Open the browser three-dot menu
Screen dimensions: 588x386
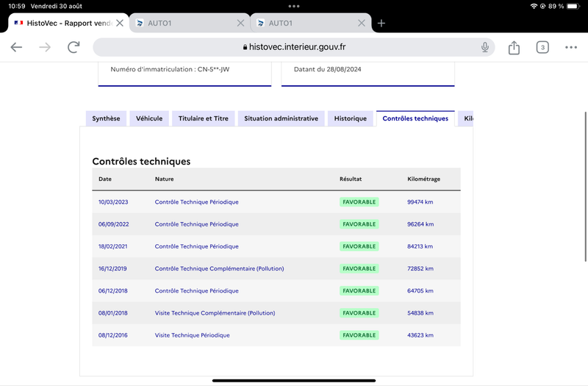point(571,47)
